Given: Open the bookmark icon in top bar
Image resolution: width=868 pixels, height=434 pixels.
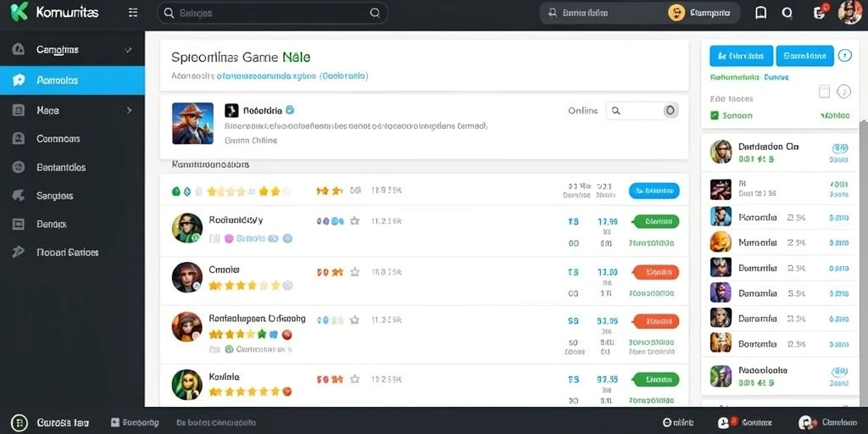Looking at the screenshot, I should 761,13.
